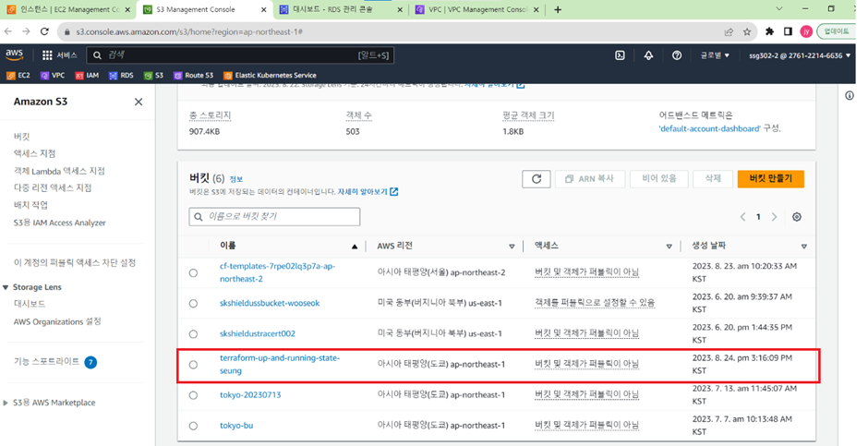Open the CloudShell icon in top bar
The image size is (868, 446).
point(620,55)
